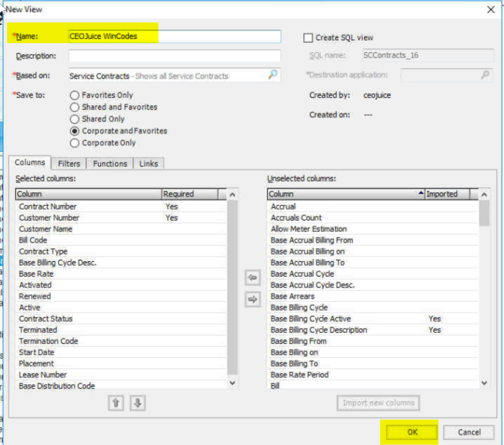Click into the Name field
The height and width of the screenshot is (445, 504).
click(x=175, y=36)
